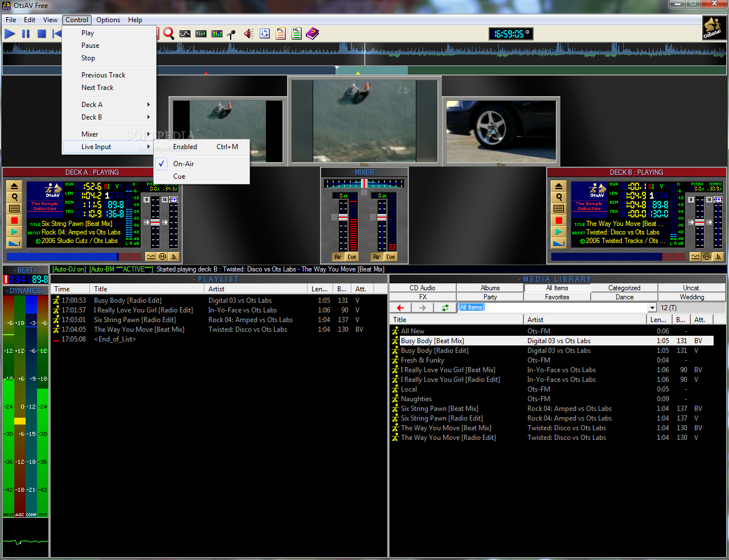The height and width of the screenshot is (560, 729).
Task: Open the Edit menu
Action: click(30, 20)
